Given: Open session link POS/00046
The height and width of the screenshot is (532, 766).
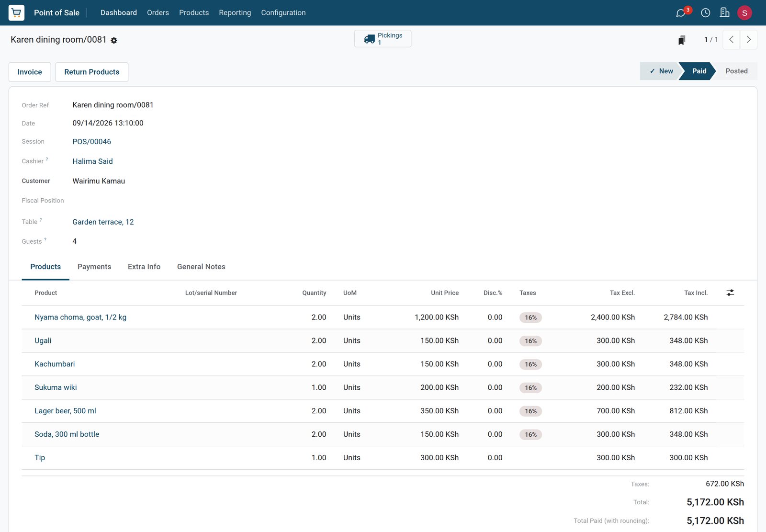Looking at the screenshot, I should (x=92, y=142).
